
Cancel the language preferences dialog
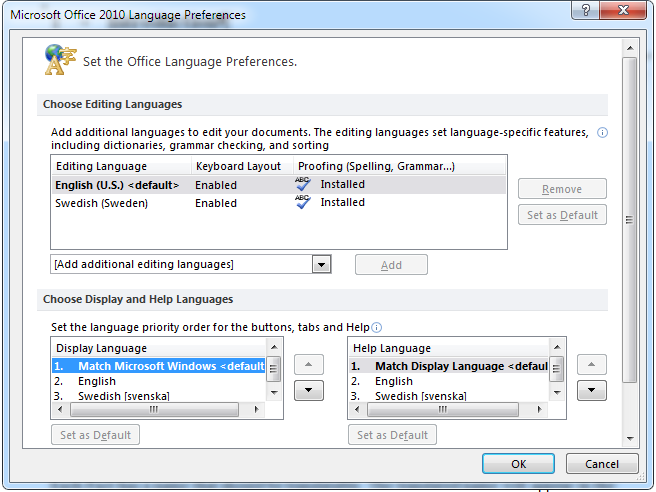click(602, 464)
